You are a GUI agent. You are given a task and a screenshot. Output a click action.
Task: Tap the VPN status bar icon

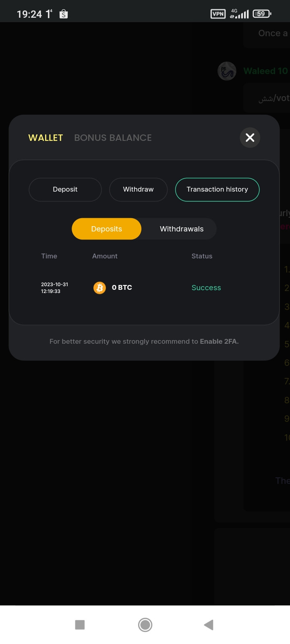218,14
